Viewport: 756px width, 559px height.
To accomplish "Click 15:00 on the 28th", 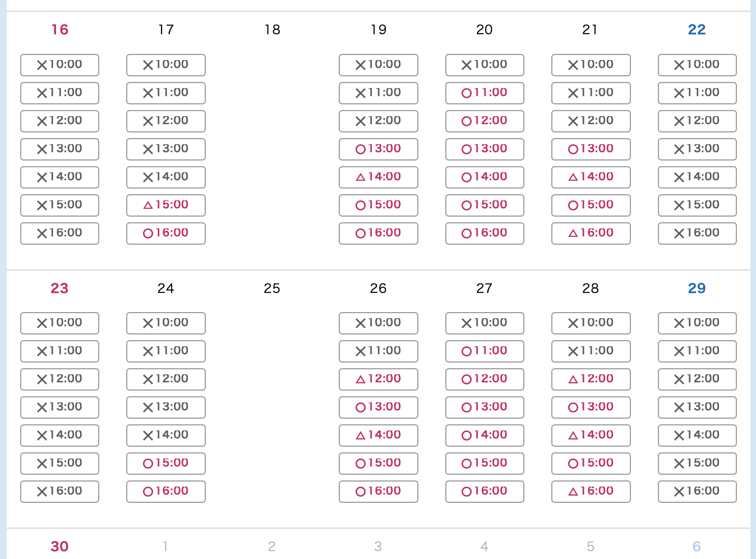I will pos(591,464).
